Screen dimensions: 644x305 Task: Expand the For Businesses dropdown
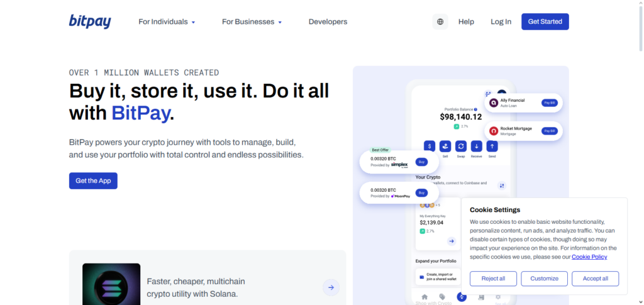pos(252,22)
